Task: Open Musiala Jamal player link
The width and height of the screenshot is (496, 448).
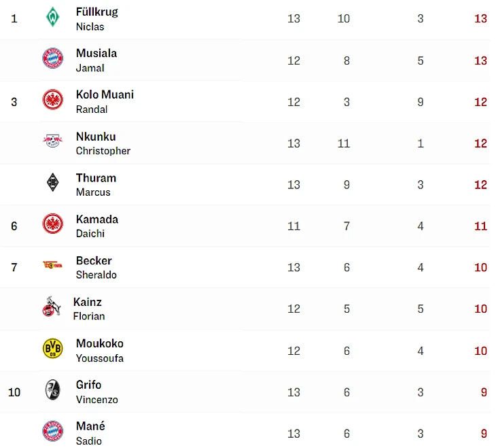Action: 96,60
